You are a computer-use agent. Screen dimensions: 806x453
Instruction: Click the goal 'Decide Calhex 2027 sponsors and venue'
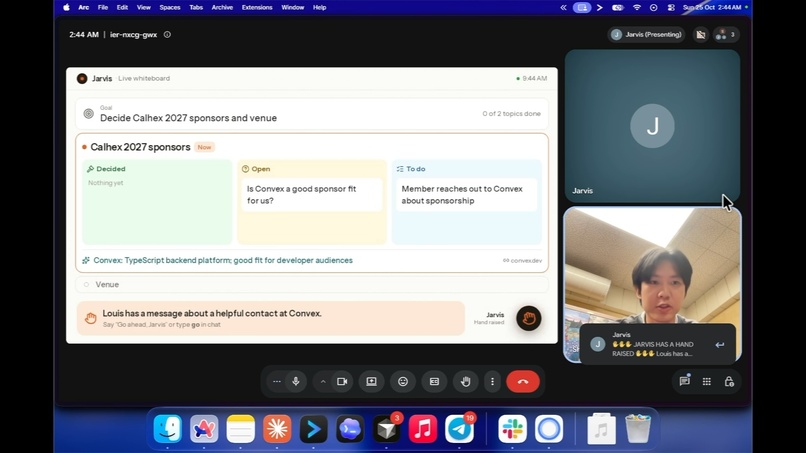pos(188,118)
